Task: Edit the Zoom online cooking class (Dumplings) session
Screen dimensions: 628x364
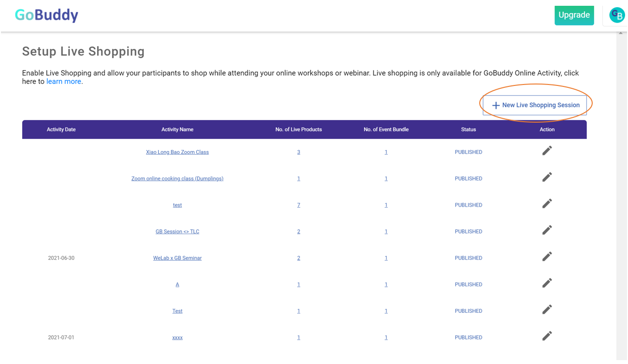Action: tap(547, 177)
